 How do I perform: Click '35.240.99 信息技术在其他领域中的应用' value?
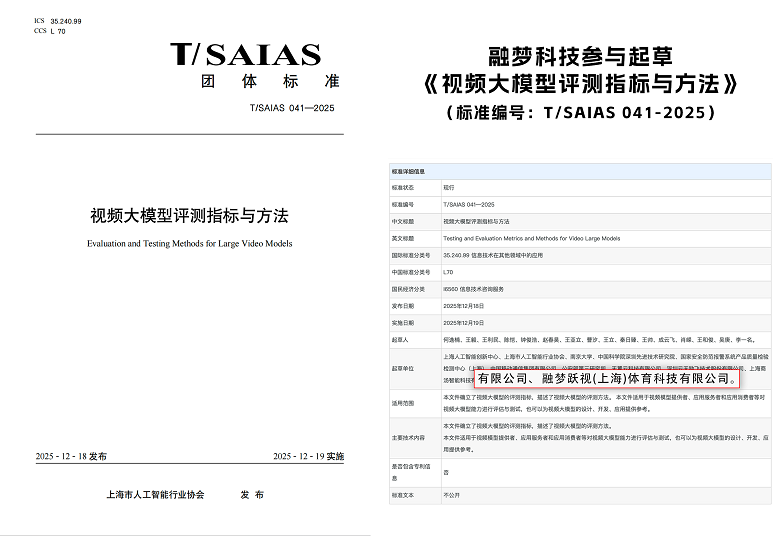[493, 255]
